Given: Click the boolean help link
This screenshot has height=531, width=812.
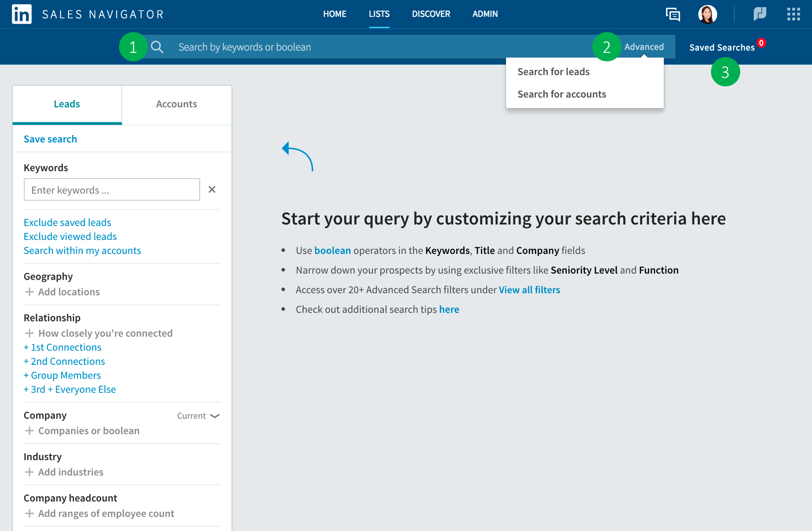Looking at the screenshot, I should (333, 251).
